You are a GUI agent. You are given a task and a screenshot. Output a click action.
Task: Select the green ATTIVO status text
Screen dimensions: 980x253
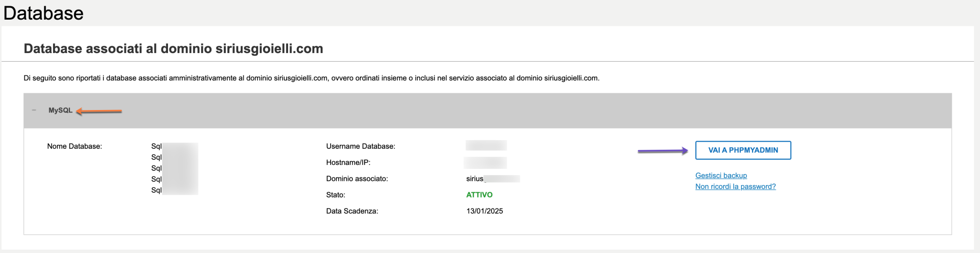[479, 195]
